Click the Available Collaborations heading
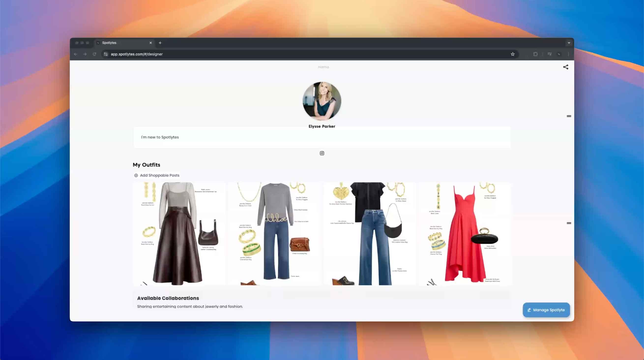 coord(168,298)
